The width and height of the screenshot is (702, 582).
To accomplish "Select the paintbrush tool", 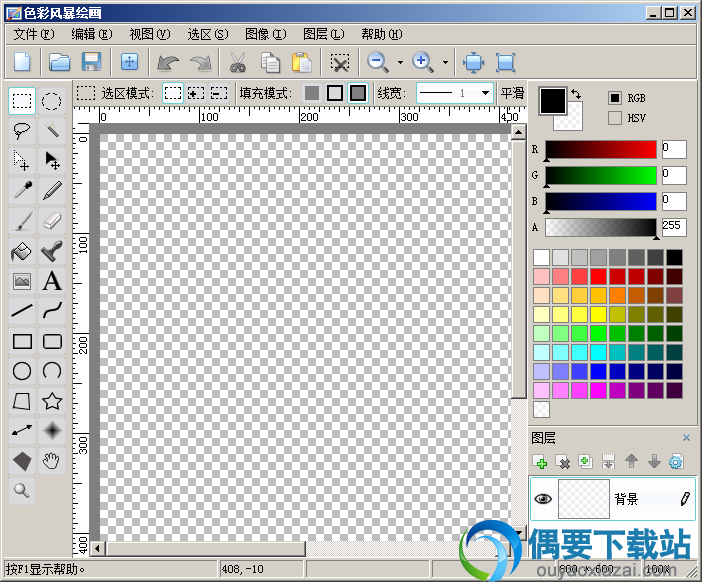I will (x=21, y=221).
